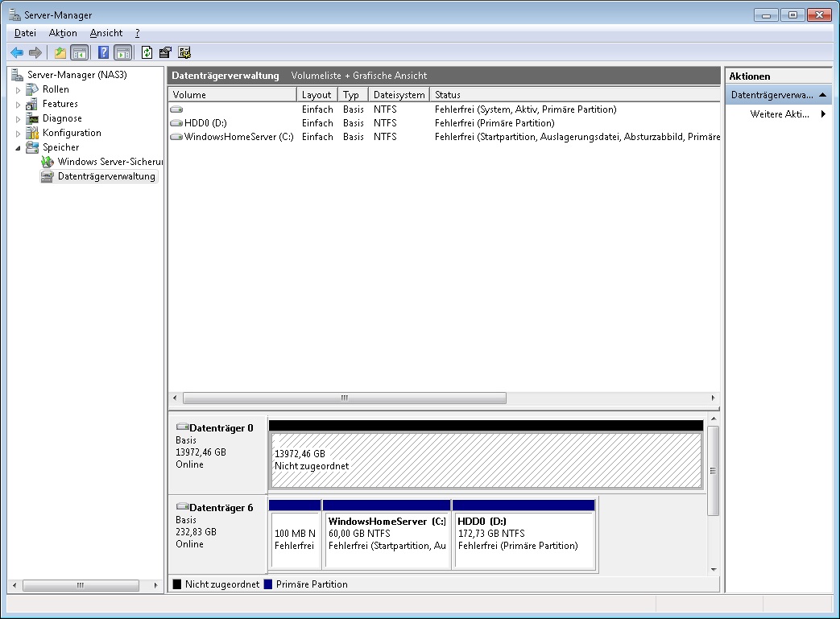Viewport: 840px width, 619px height.
Task: Select Server-Manager (NAS3) root node
Action: click(77, 75)
